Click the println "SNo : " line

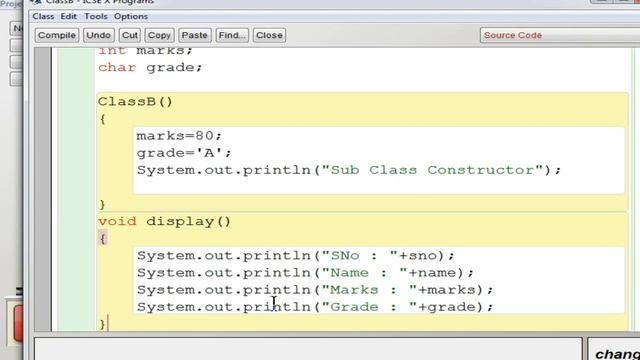point(296,256)
